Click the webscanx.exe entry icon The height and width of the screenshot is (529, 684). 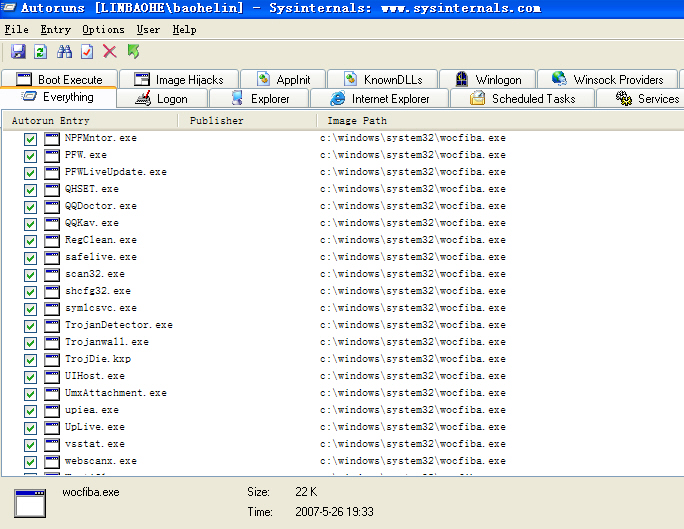coord(52,462)
